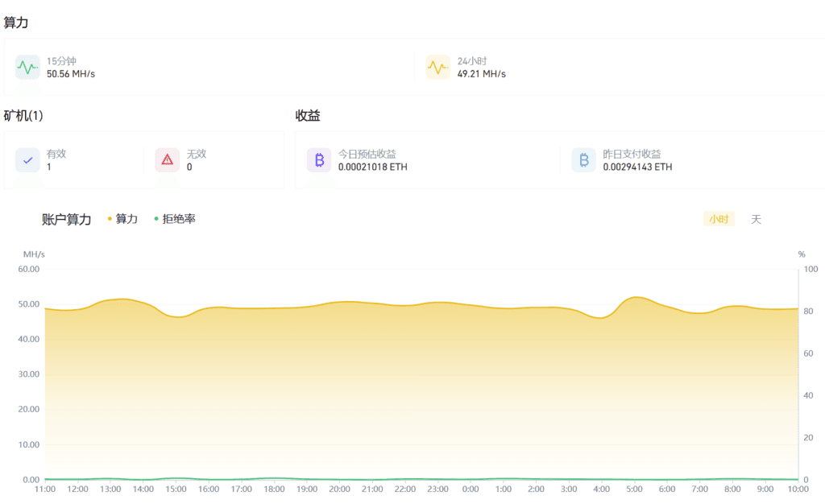Select the blue checkmark icon beside 有效
Image resolution: width=825 pixels, height=504 pixels.
[27, 160]
